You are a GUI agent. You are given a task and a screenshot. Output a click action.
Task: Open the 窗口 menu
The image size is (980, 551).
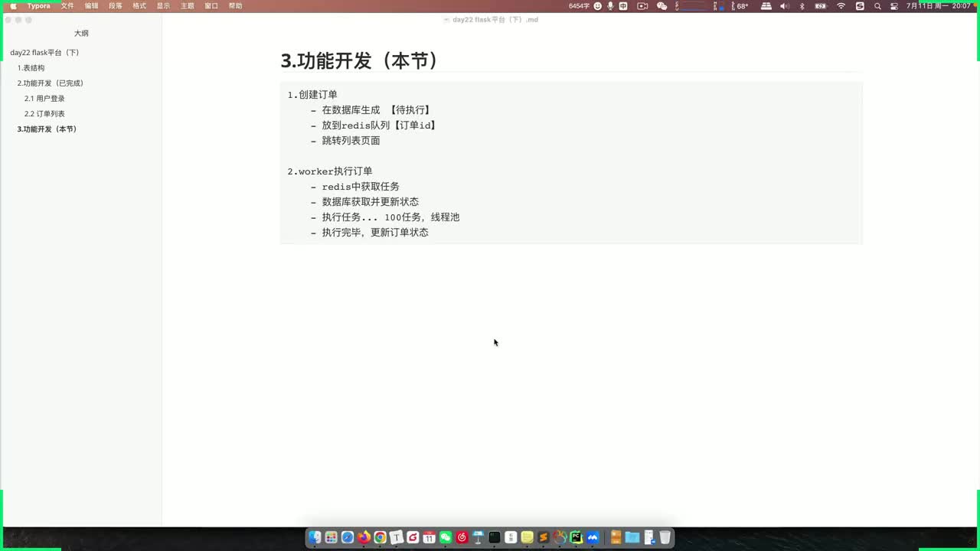click(211, 5)
